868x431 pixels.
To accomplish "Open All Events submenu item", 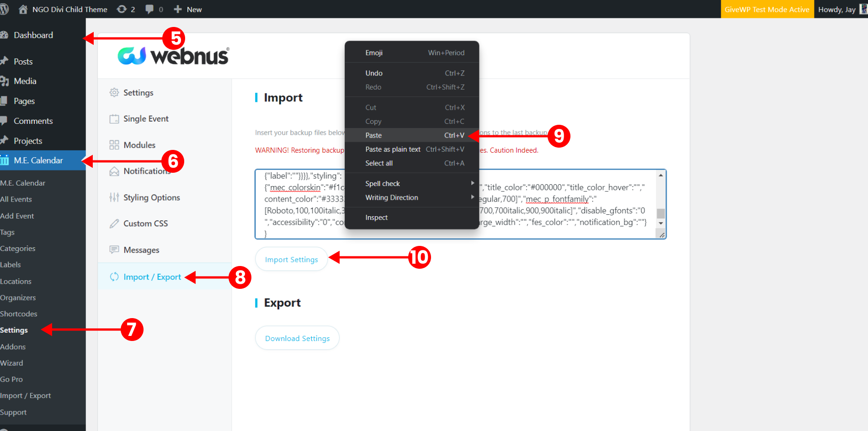I will [x=16, y=199].
